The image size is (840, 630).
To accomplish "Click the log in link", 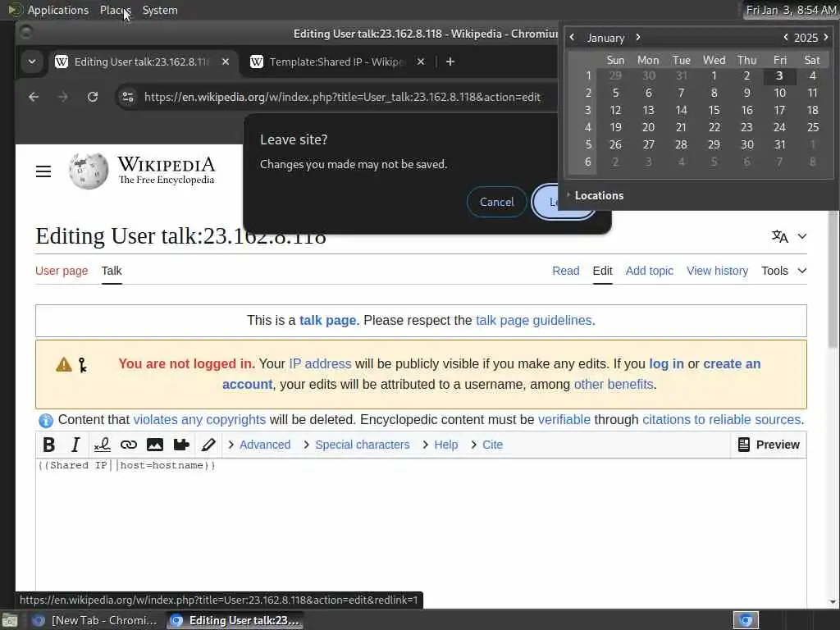I will 666,363.
